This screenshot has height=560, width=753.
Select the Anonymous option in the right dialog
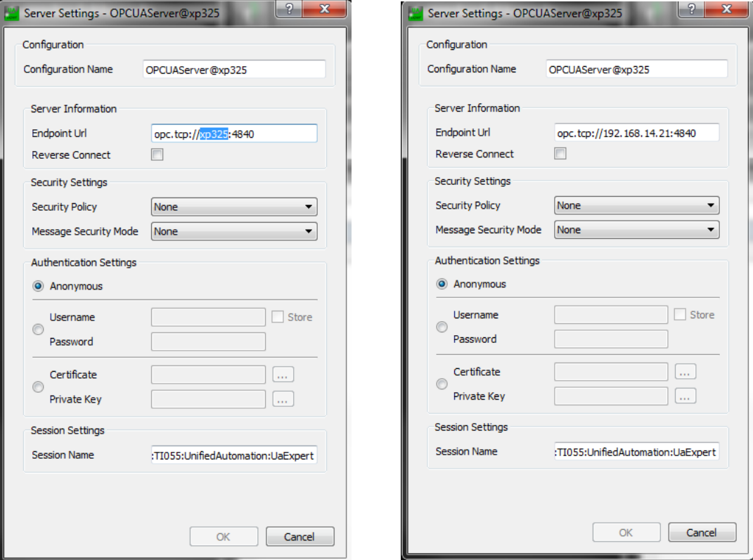tap(442, 285)
